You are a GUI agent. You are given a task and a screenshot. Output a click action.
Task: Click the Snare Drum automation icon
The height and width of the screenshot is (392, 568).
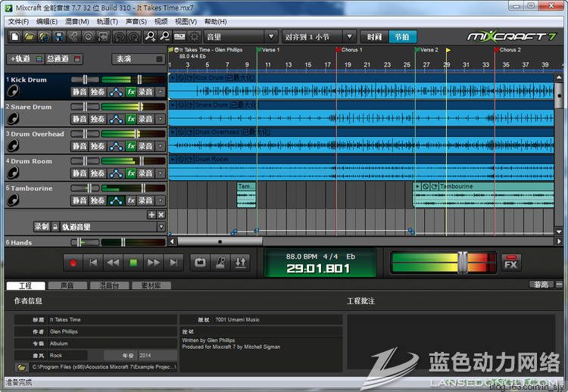coord(116,119)
